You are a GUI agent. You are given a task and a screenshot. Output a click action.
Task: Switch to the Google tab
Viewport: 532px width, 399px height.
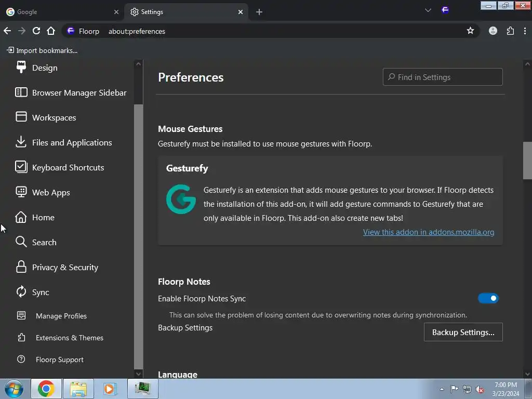point(63,12)
